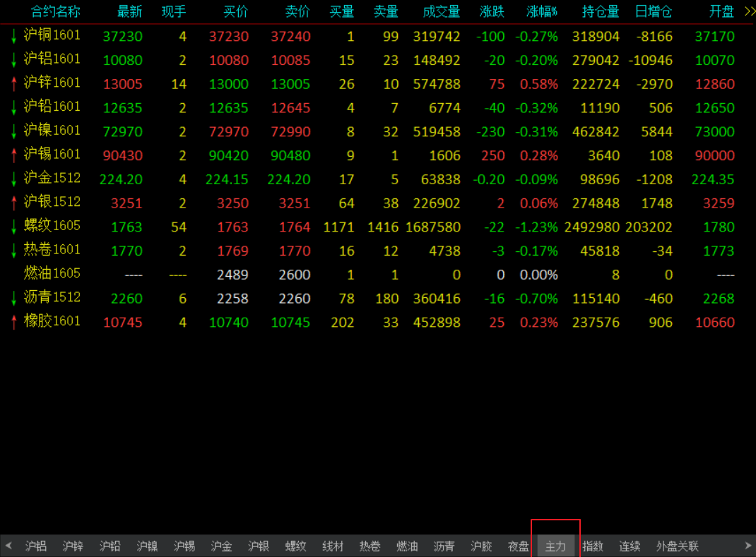Viewport: 756px width, 557px height.
Task: Click 沪镍1601 latest price 72970
Action: (x=122, y=132)
